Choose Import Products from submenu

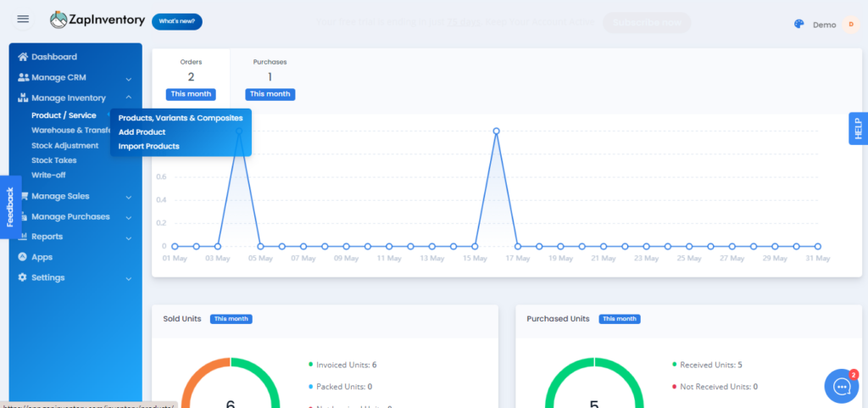[149, 146]
